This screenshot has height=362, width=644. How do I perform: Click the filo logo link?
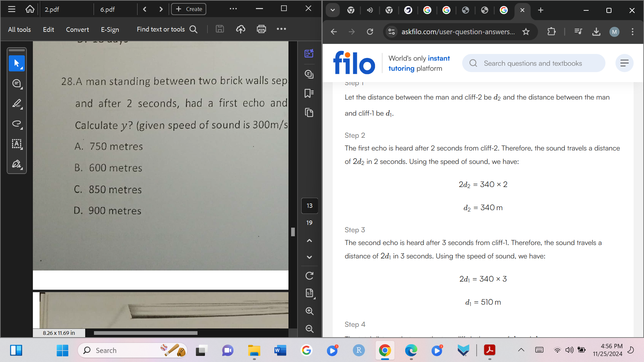(x=354, y=63)
